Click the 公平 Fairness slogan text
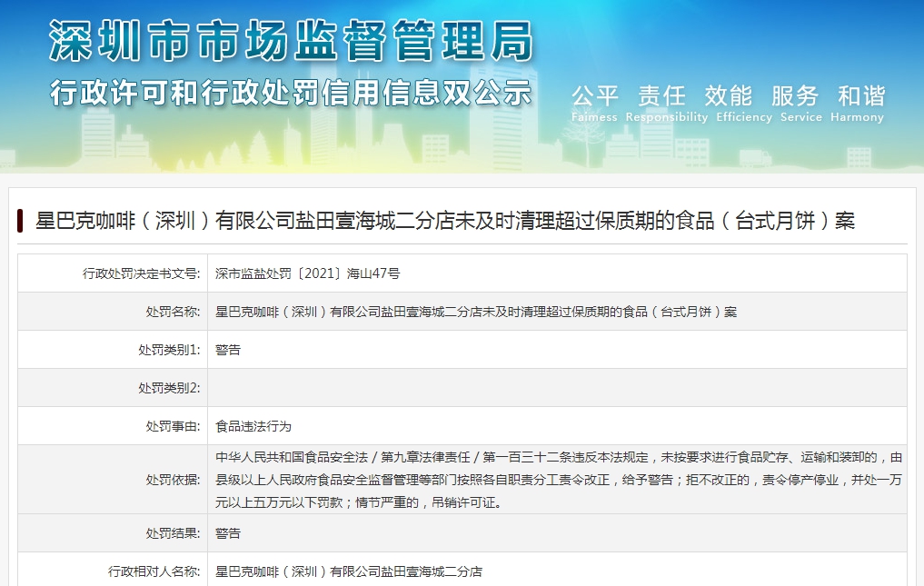 coord(594,96)
